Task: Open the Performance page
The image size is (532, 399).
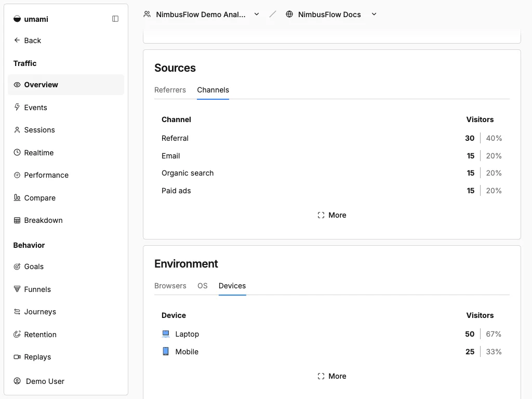Action: coord(66,175)
